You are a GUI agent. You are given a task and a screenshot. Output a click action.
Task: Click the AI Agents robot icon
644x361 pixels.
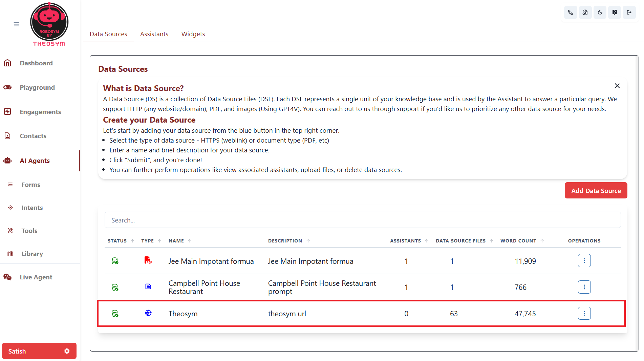pos(7,161)
